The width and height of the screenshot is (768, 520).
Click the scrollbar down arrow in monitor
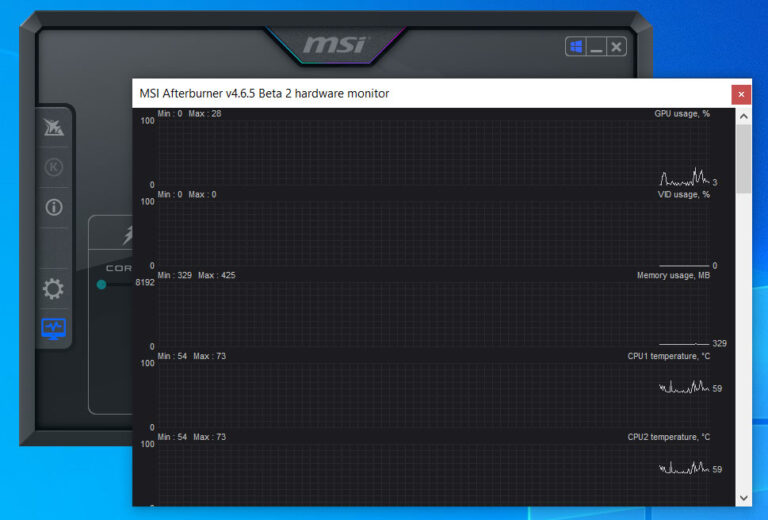[x=743, y=497]
